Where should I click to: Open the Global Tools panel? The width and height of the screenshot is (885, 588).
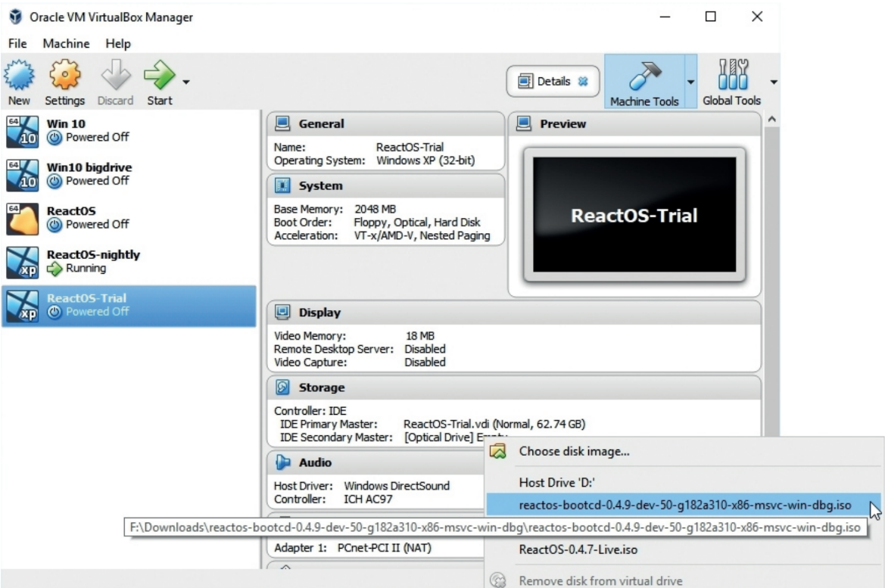coord(734,81)
